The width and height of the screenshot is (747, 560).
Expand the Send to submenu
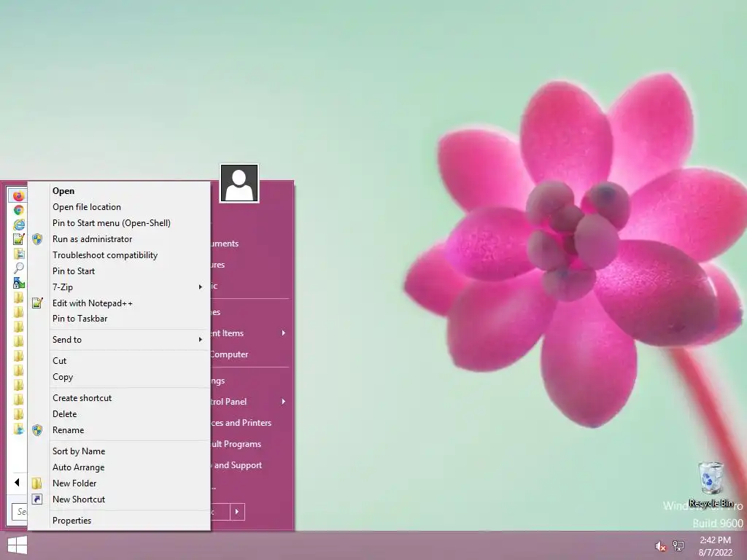119,340
